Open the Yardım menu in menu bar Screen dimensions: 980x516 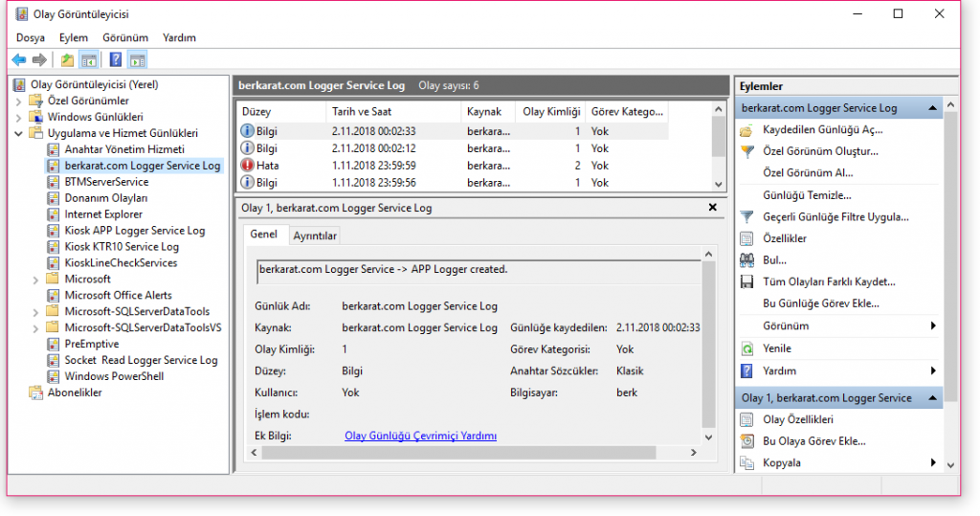pyautogui.click(x=179, y=37)
